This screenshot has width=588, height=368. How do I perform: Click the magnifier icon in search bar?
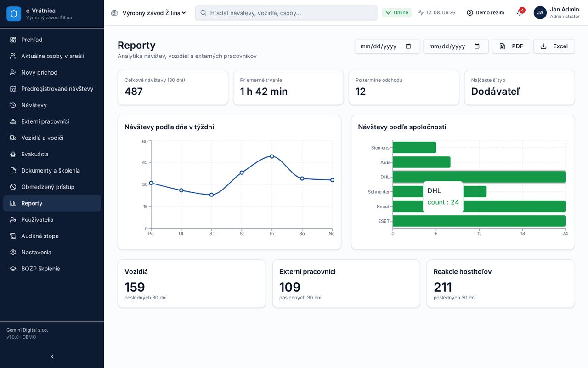(x=204, y=13)
